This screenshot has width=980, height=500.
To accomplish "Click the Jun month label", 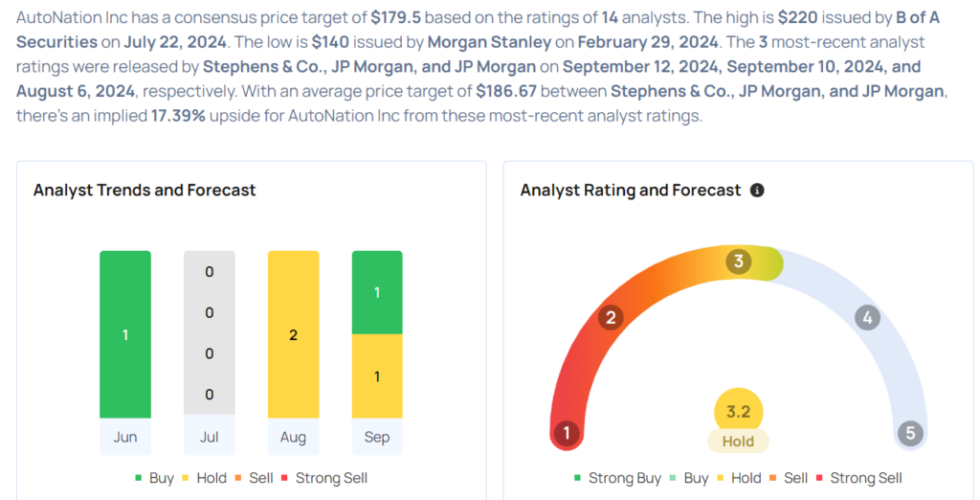I will 125,437.
